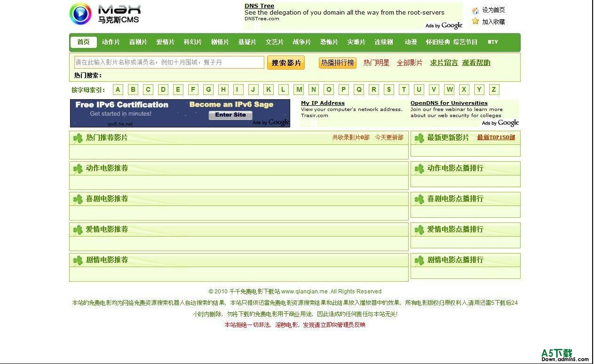This screenshot has width=594, height=364.
Task: Click the clover icon beside 喜剧电影点播排行
Action: 419,199
